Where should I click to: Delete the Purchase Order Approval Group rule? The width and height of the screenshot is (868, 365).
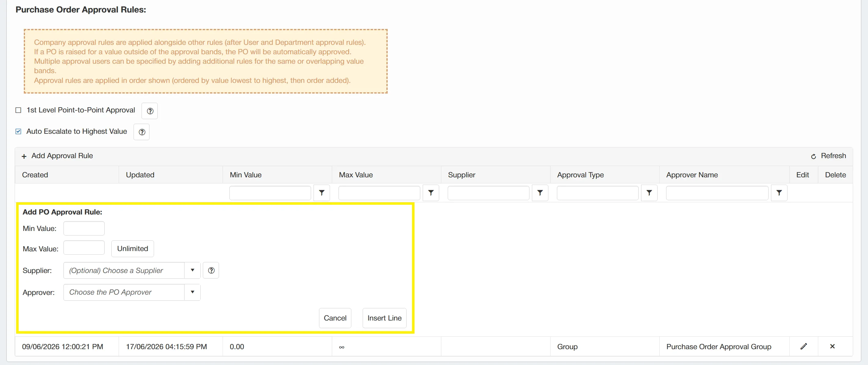(832, 346)
